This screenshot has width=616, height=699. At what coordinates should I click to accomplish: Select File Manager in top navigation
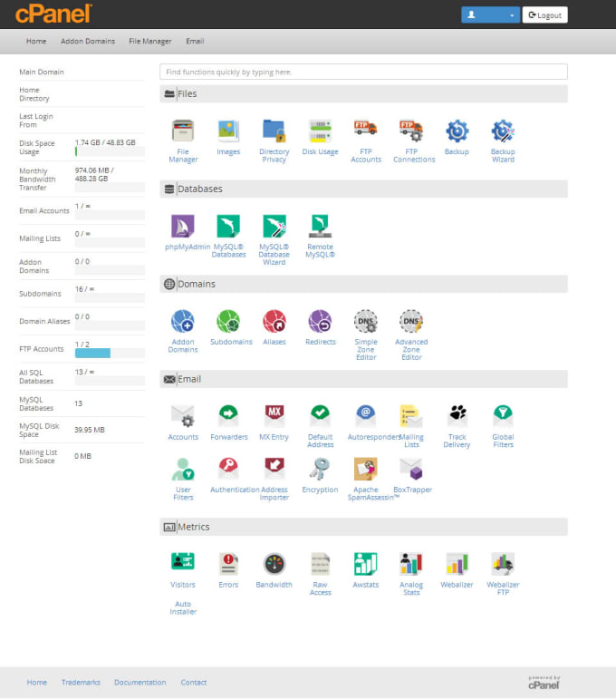point(150,41)
